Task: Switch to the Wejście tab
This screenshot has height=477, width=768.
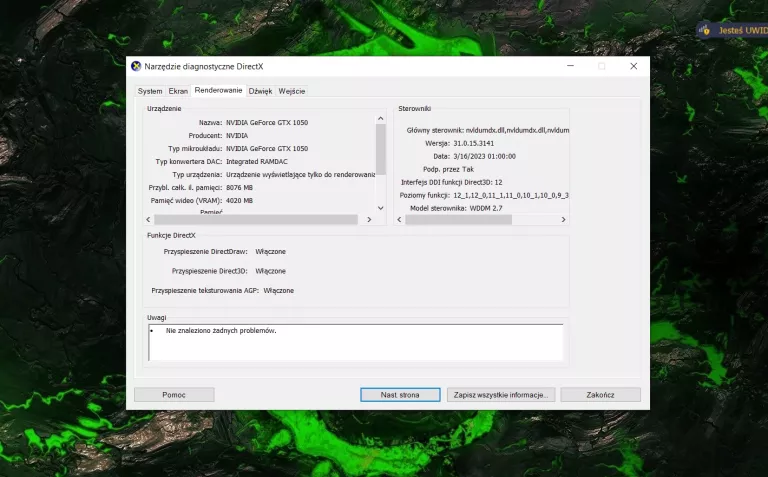Action: 291,91
